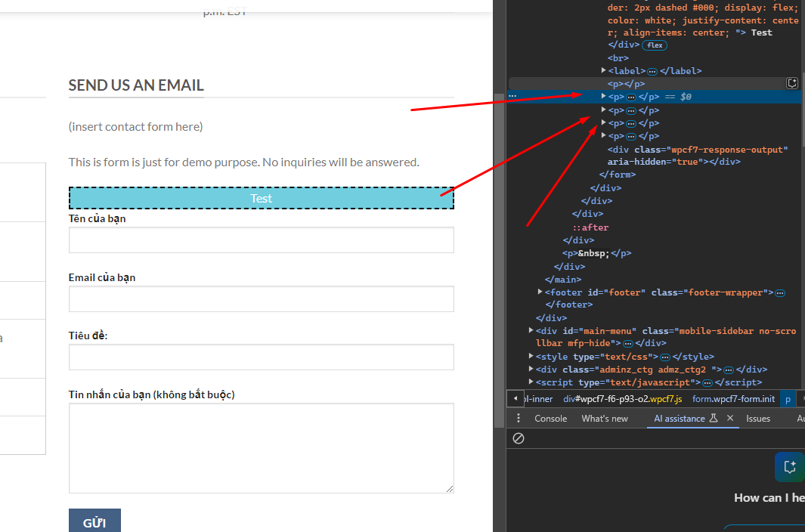Select the </form> closing tag row
The width and height of the screenshot is (805, 532).
tap(618, 175)
